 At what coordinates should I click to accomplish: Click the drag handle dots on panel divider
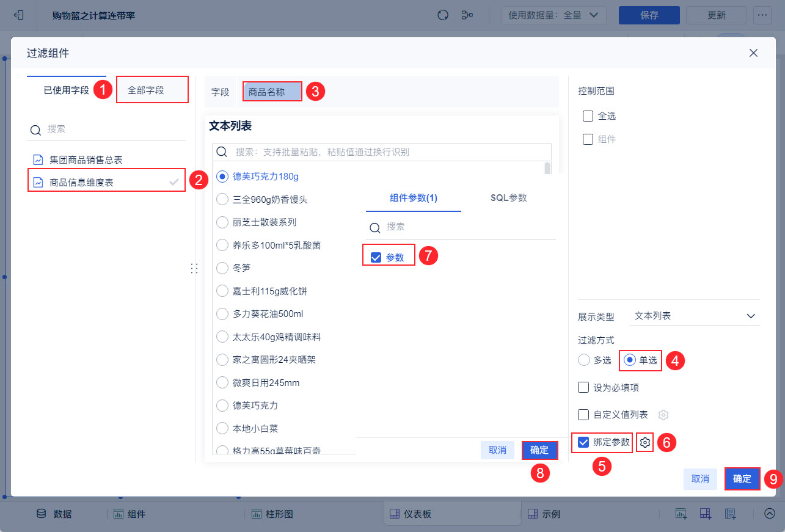(194, 268)
